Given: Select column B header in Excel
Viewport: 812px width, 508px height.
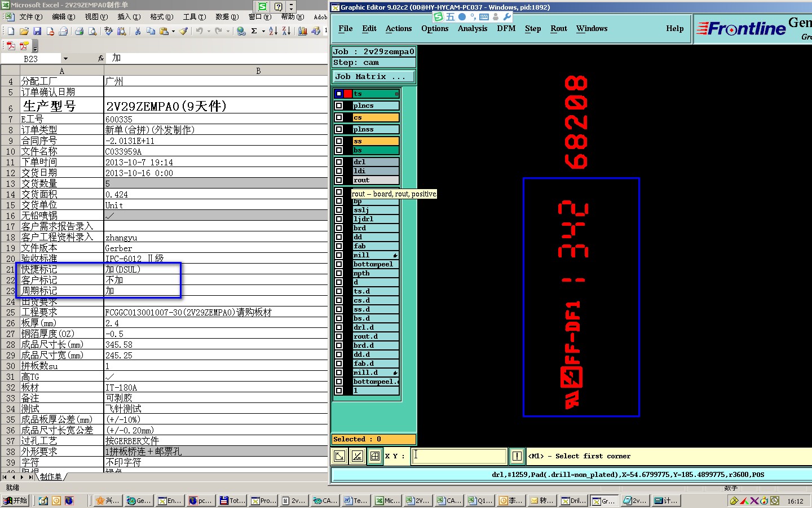Looking at the screenshot, I should (216, 71).
